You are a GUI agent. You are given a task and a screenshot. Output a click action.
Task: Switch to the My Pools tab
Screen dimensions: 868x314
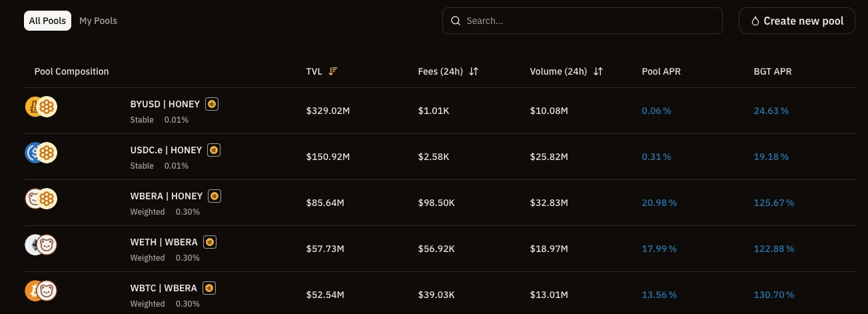coord(98,21)
